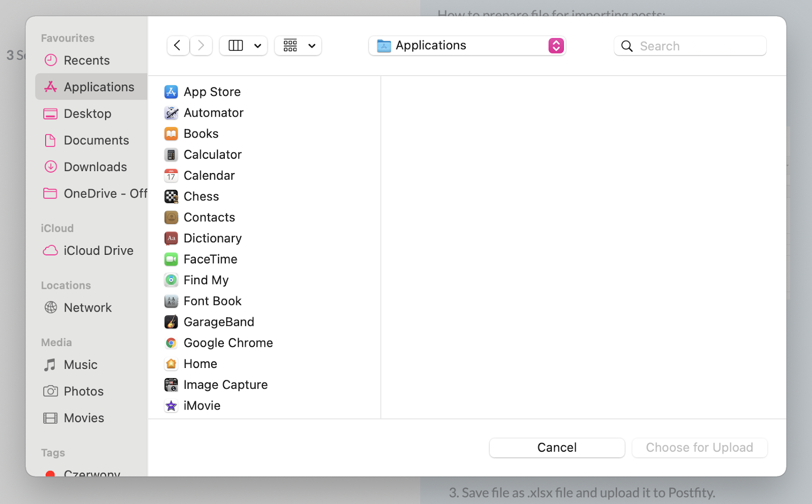Click the iMovie app icon
This screenshot has height=504, width=812.
coord(171,406)
